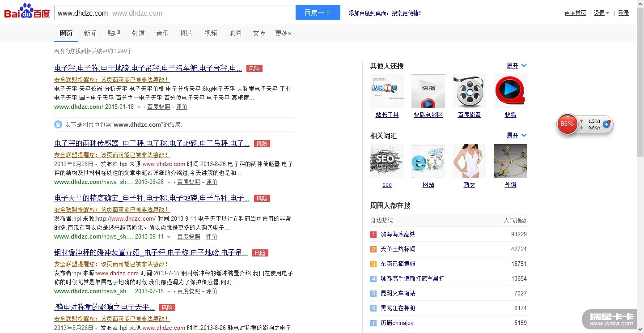This screenshot has height=333, width=644.
Task: Click the 百度影音 text link
Action: tap(469, 115)
